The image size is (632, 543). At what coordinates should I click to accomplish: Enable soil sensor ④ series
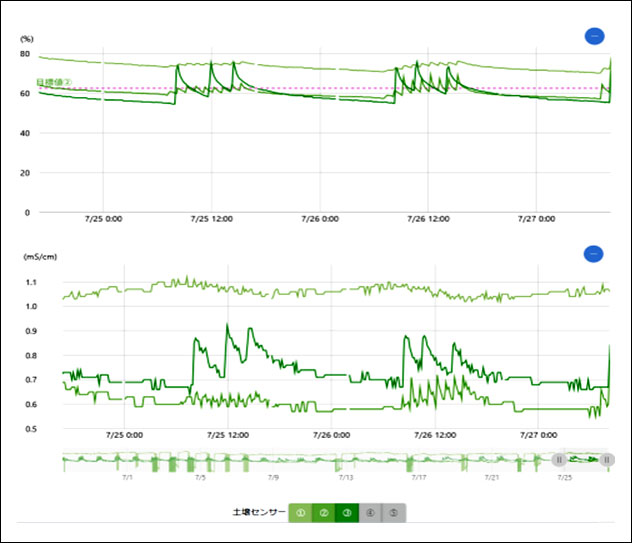370,513
